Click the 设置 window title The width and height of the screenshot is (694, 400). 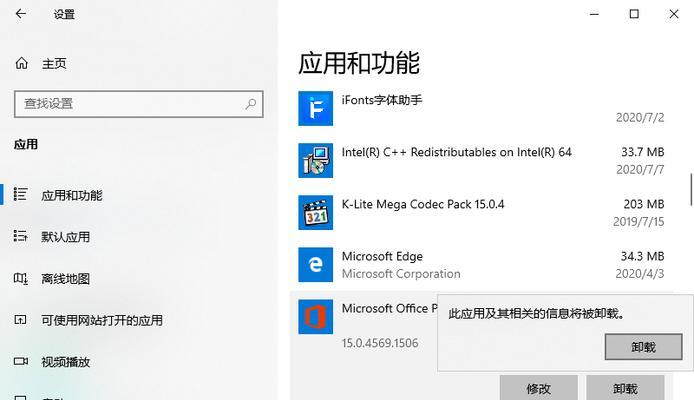tap(64, 15)
